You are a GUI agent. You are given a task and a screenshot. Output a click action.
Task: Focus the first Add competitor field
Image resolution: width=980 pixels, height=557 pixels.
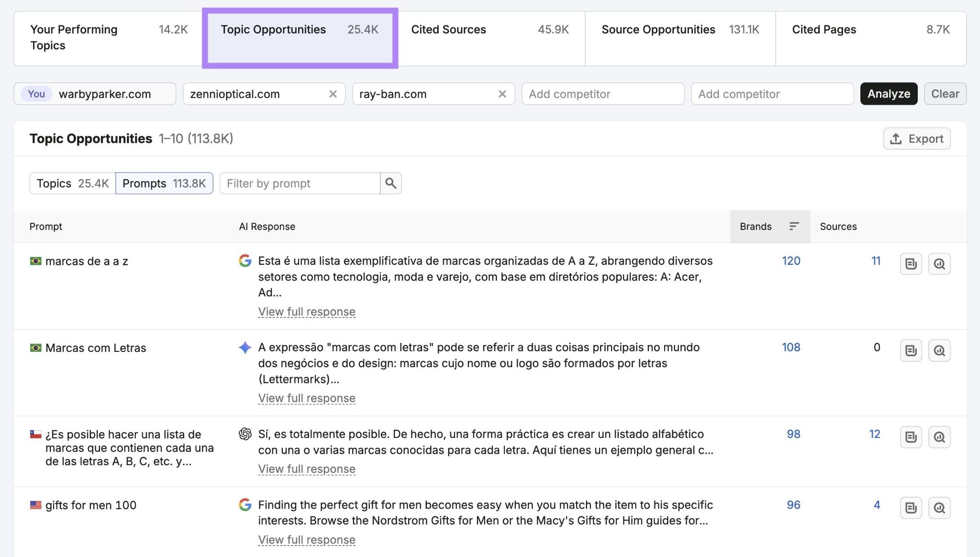(x=603, y=94)
